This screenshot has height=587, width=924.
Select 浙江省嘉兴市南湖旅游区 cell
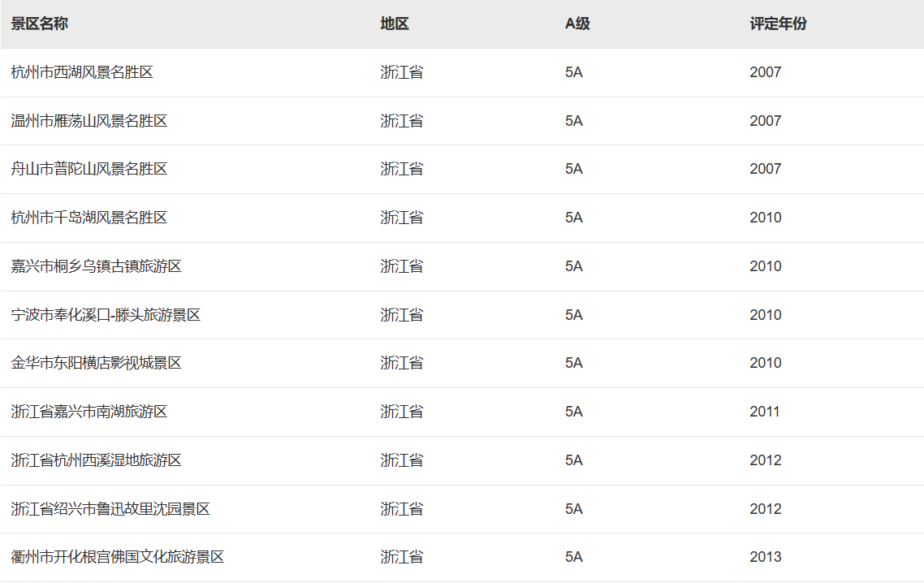(89, 412)
